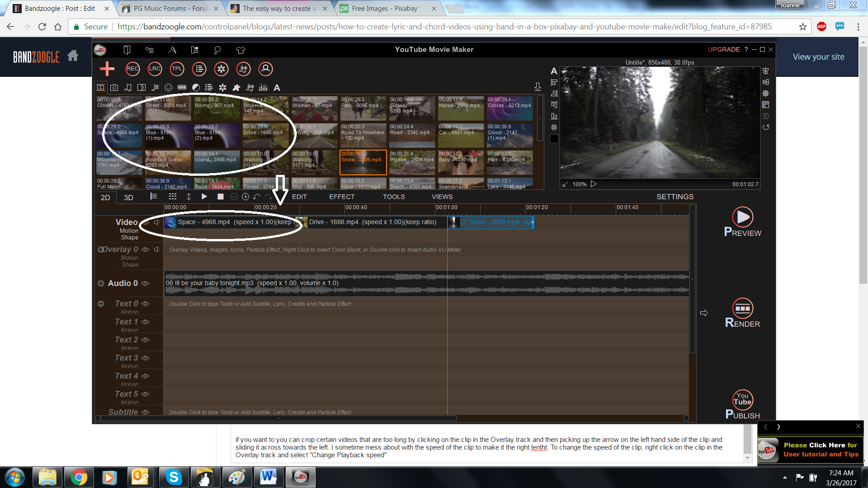Select the smiley face icons library

click(168, 88)
